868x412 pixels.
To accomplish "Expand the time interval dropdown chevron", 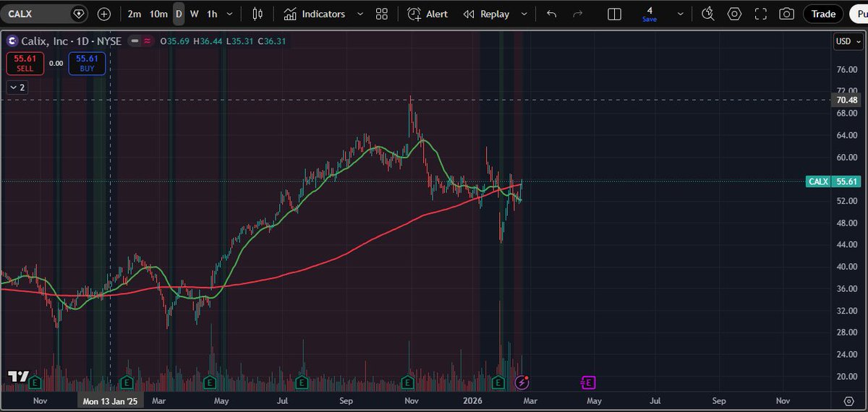I will click(x=230, y=14).
